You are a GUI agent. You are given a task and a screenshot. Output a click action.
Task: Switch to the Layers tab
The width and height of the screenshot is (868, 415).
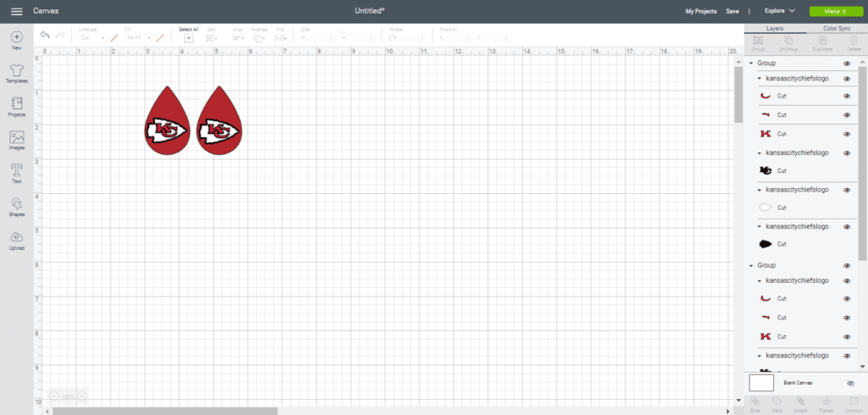[774, 28]
